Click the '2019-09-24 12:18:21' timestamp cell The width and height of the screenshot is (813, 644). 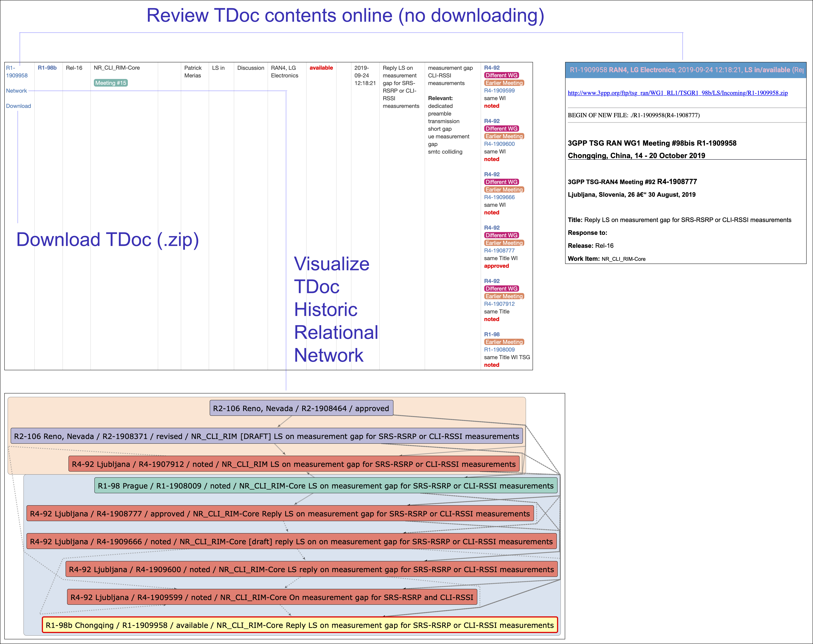[x=365, y=75]
